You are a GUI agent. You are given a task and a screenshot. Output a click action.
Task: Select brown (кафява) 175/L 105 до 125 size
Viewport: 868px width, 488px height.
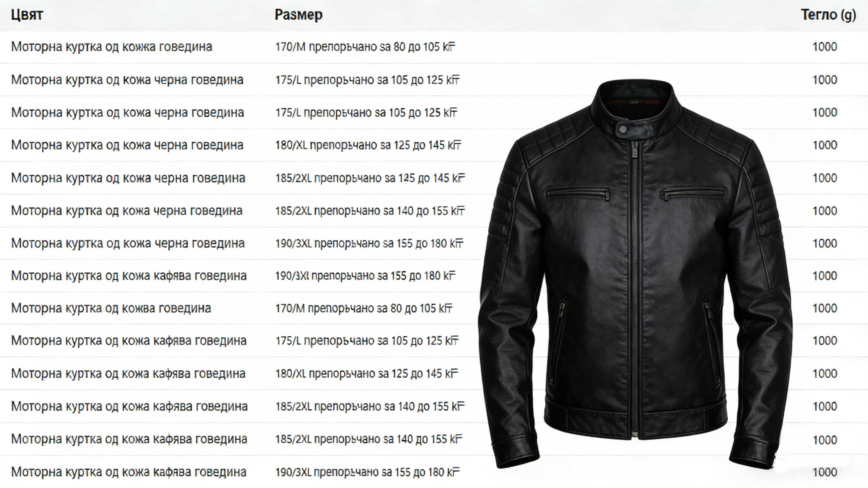367,341
